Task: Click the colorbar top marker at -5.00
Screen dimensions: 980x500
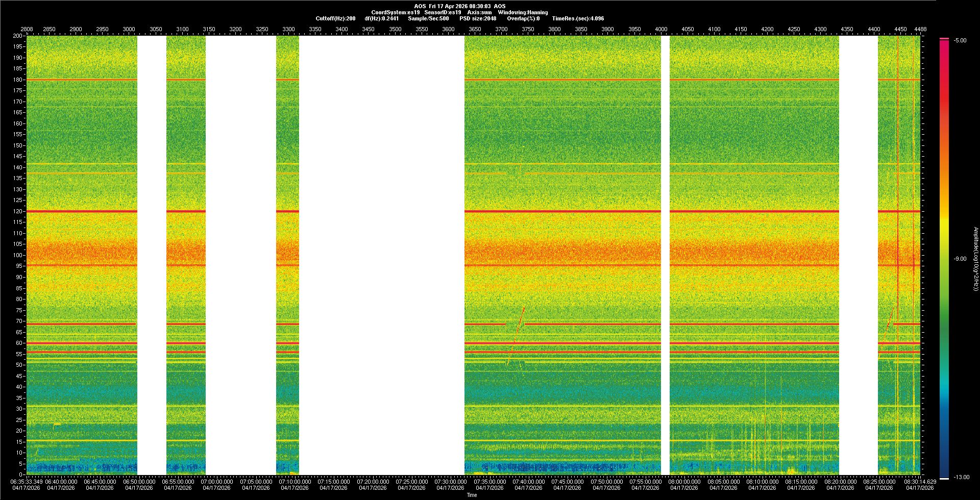Action: point(944,39)
